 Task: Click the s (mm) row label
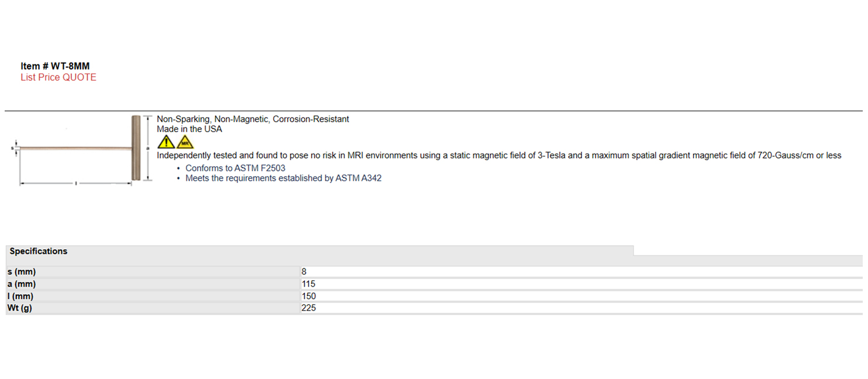point(22,271)
